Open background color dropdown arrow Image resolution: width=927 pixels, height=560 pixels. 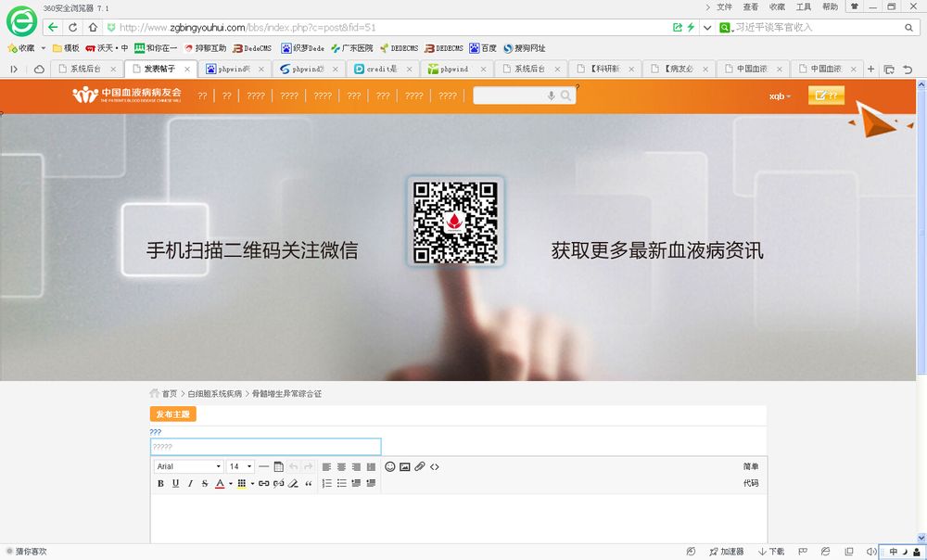point(252,484)
